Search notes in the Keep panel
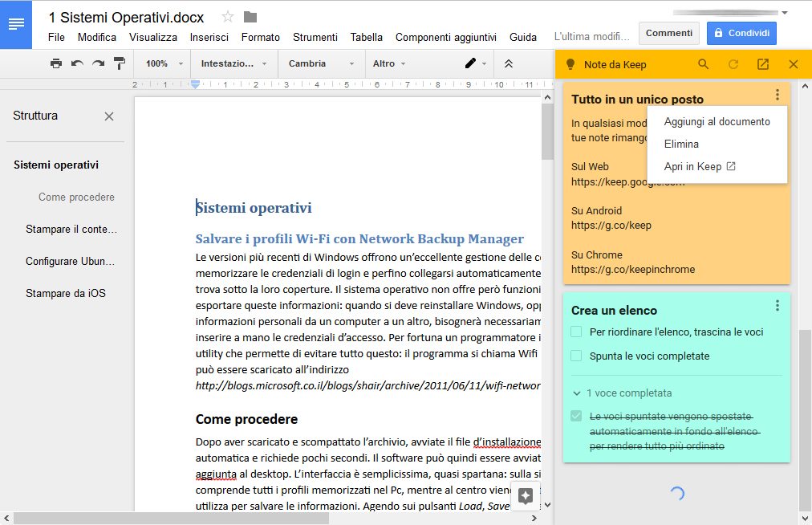The height and width of the screenshot is (525, 812). pos(703,64)
